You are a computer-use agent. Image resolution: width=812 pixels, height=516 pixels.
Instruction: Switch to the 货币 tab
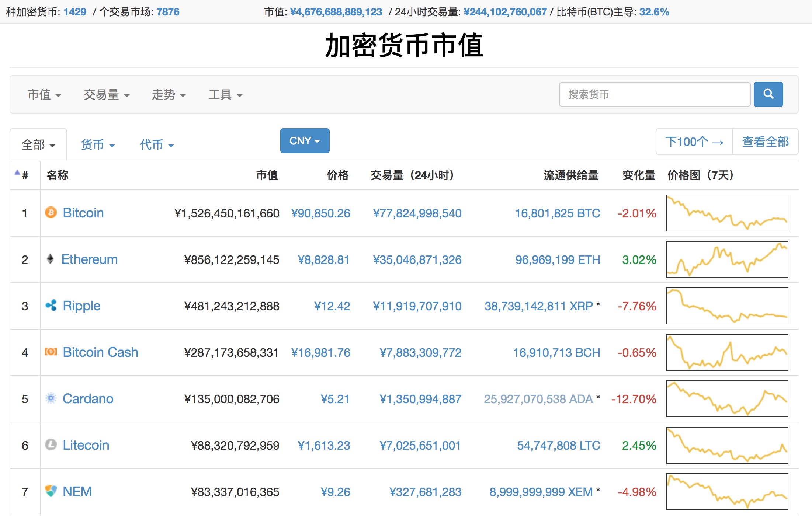(98, 145)
